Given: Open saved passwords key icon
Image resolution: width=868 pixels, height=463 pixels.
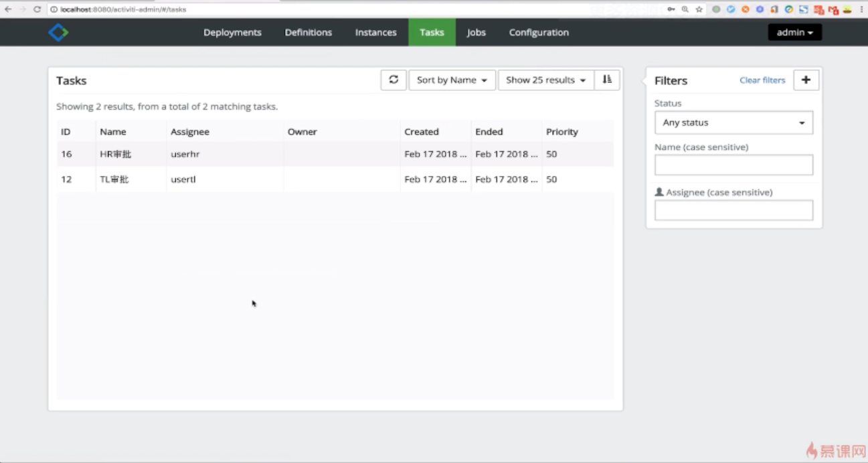Looking at the screenshot, I should pos(671,9).
